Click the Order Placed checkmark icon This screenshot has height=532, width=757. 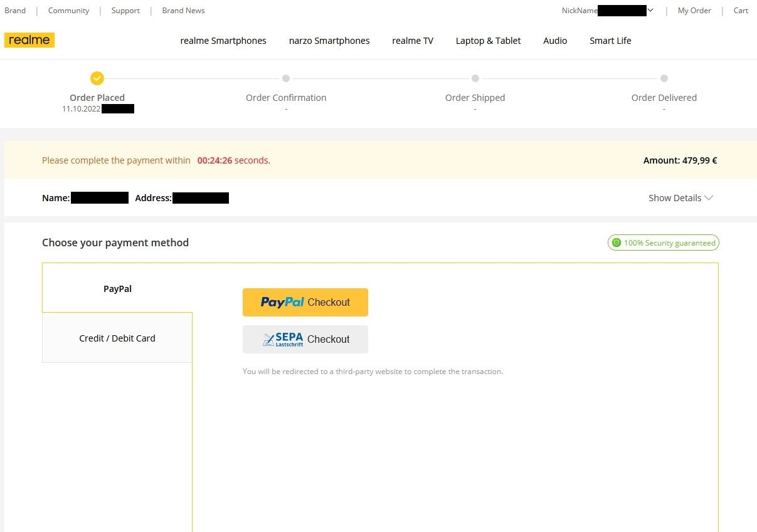click(x=97, y=78)
